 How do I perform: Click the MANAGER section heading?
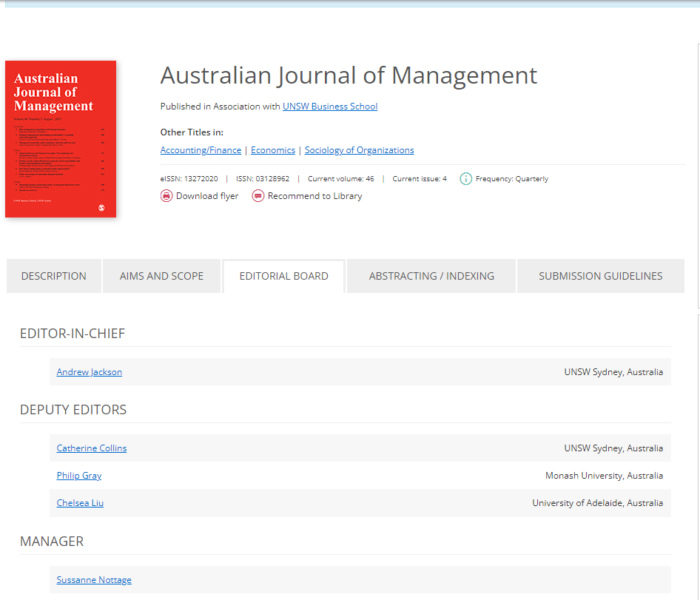(x=52, y=541)
